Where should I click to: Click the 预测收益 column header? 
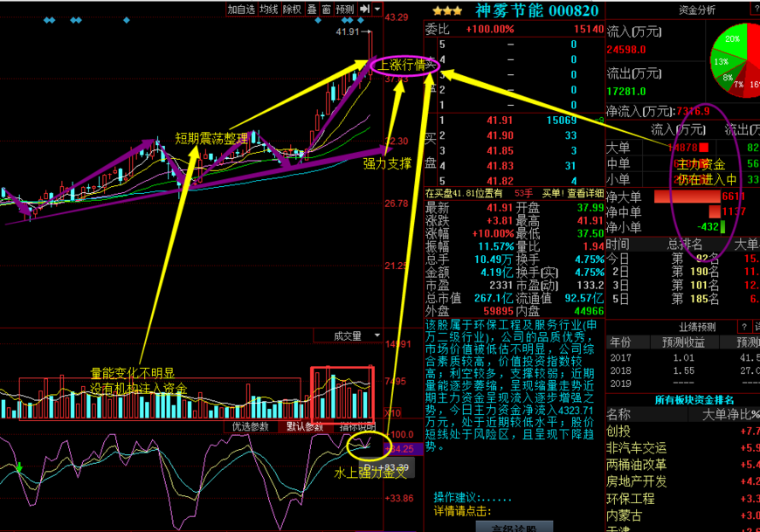[x=683, y=342]
